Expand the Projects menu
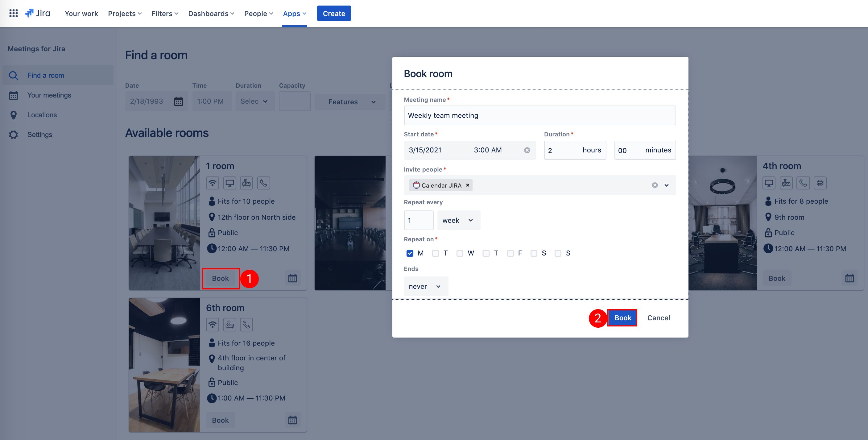This screenshot has width=868, height=440. [125, 14]
